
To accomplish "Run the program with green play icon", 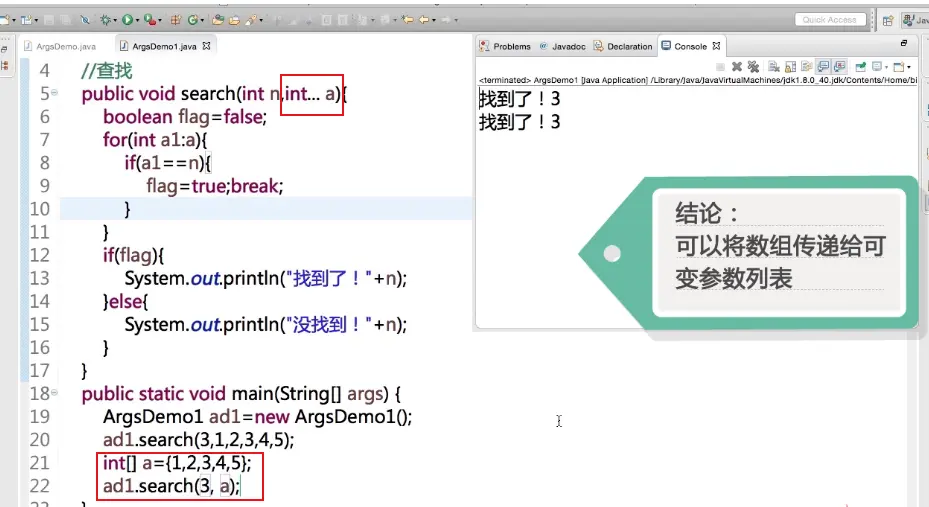I will click(x=127, y=20).
